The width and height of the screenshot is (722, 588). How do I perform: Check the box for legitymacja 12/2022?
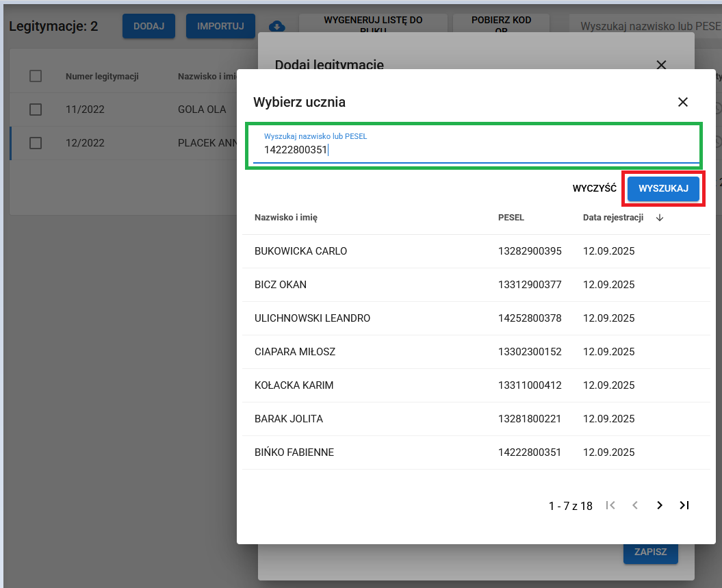(36, 143)
